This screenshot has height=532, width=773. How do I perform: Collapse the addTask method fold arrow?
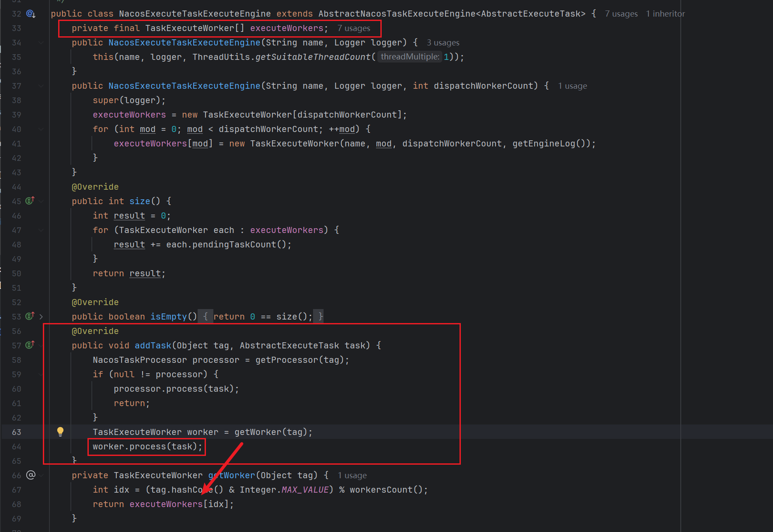point(41,345)
